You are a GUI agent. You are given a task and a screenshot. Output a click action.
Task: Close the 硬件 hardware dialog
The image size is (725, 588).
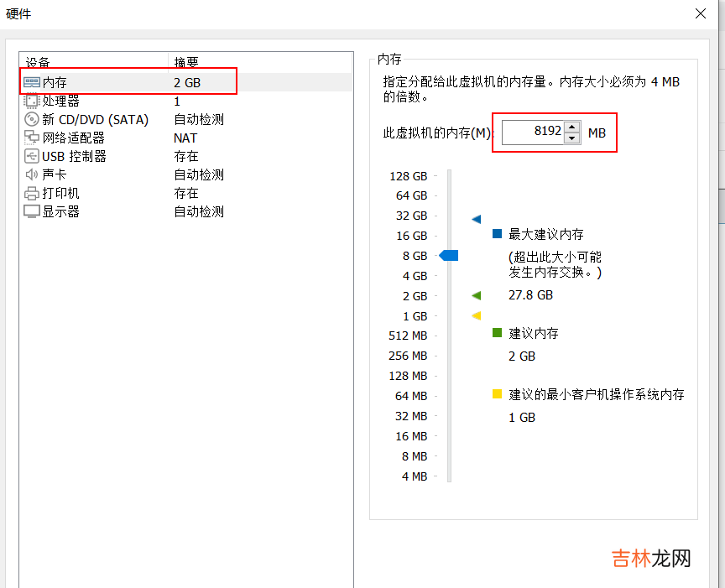(701, 13)
